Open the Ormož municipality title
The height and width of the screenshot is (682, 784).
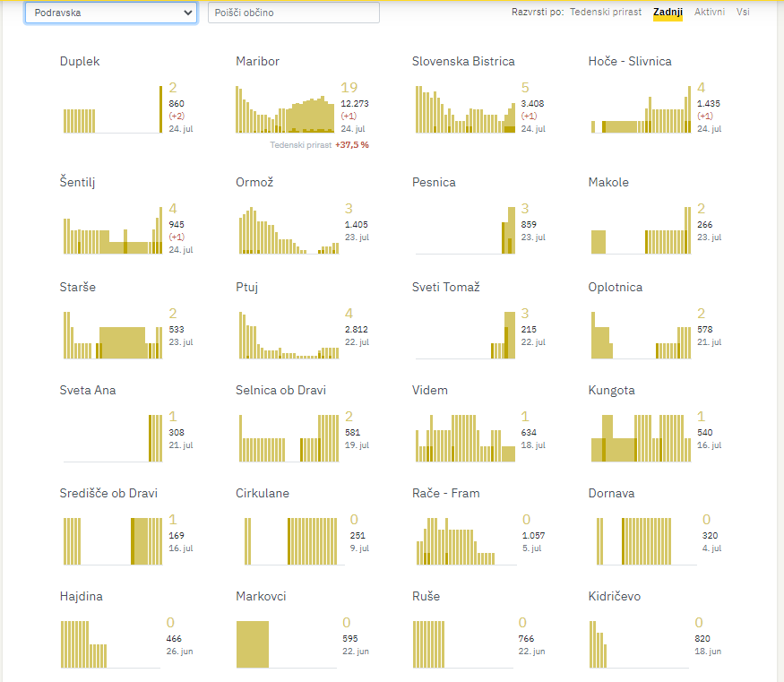[x=254, y=183]
